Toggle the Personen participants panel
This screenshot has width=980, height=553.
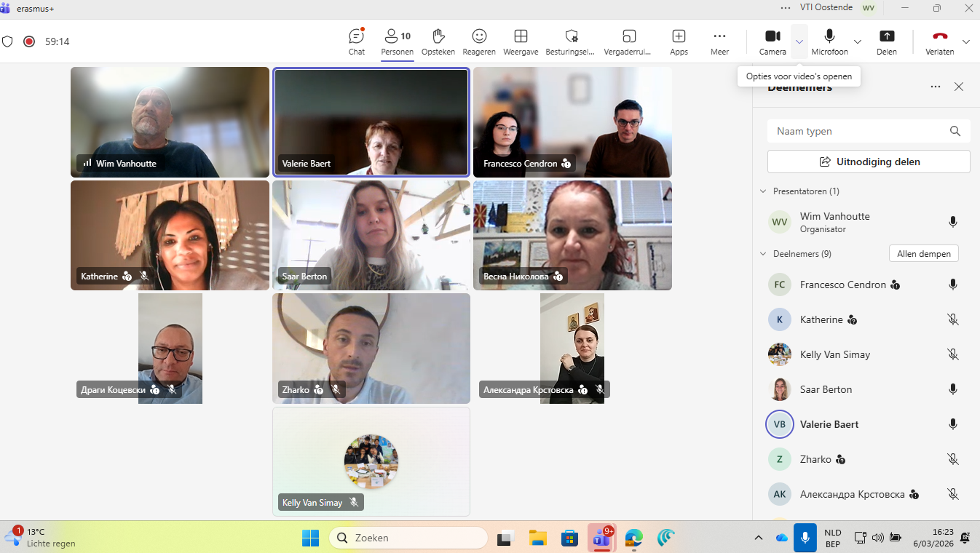point(397,41)
